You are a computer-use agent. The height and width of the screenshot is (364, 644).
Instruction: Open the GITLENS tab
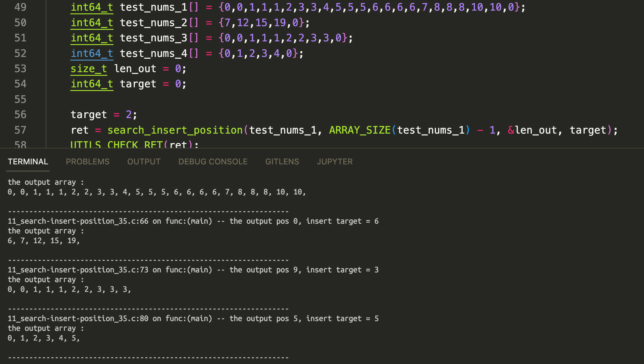click(x=282, y=162)
